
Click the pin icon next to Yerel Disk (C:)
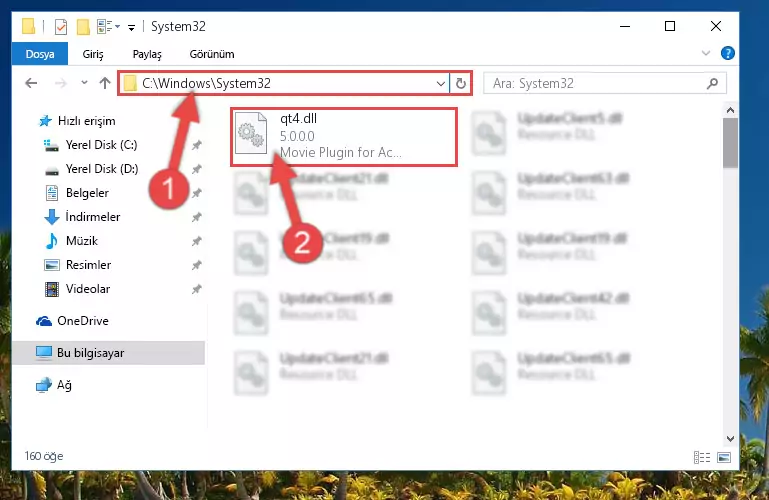(x=197, y=145)
